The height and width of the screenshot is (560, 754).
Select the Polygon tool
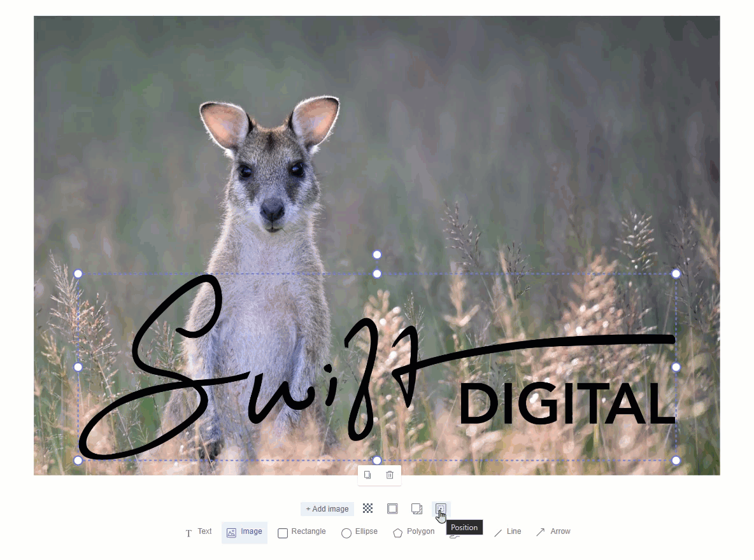pos(413,531)
